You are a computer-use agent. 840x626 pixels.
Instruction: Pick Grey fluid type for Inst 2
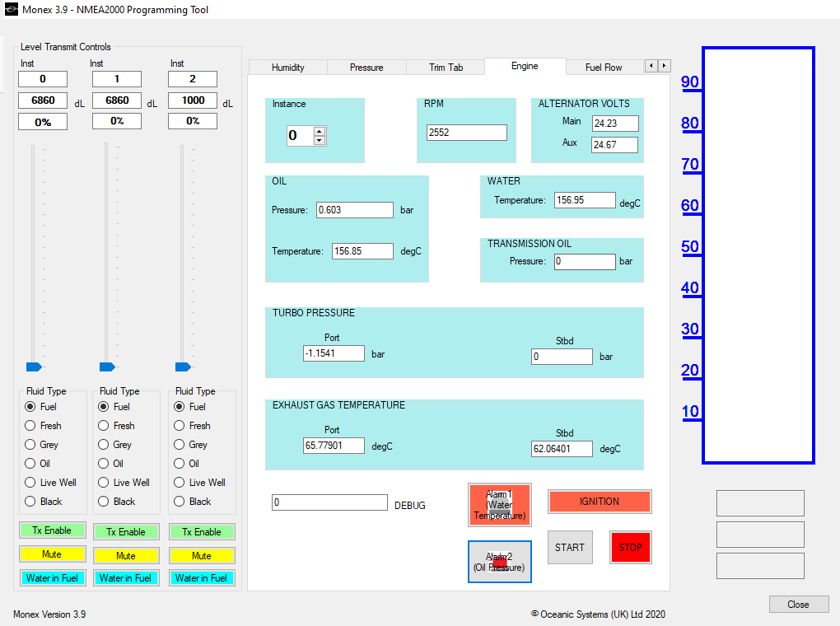click(191, 445)
